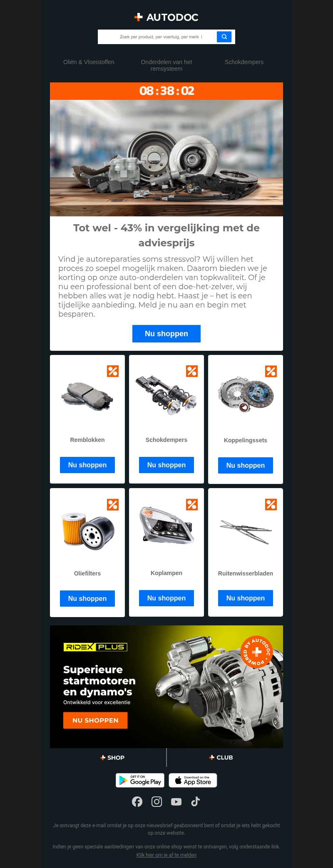Viewport: 333px width, 868px height.
Task: Select Onderdelen van het remsysteem menu item
Action: coord(166,65)
